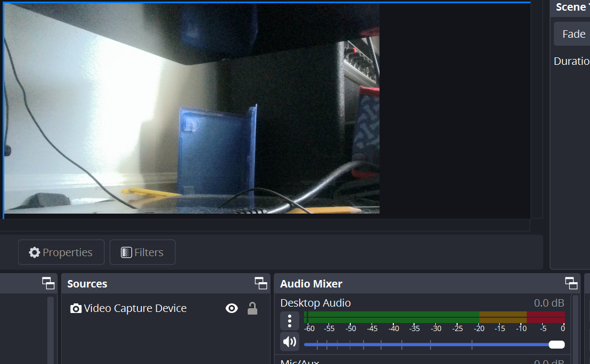Click the Sources panel title

(87, 284)
